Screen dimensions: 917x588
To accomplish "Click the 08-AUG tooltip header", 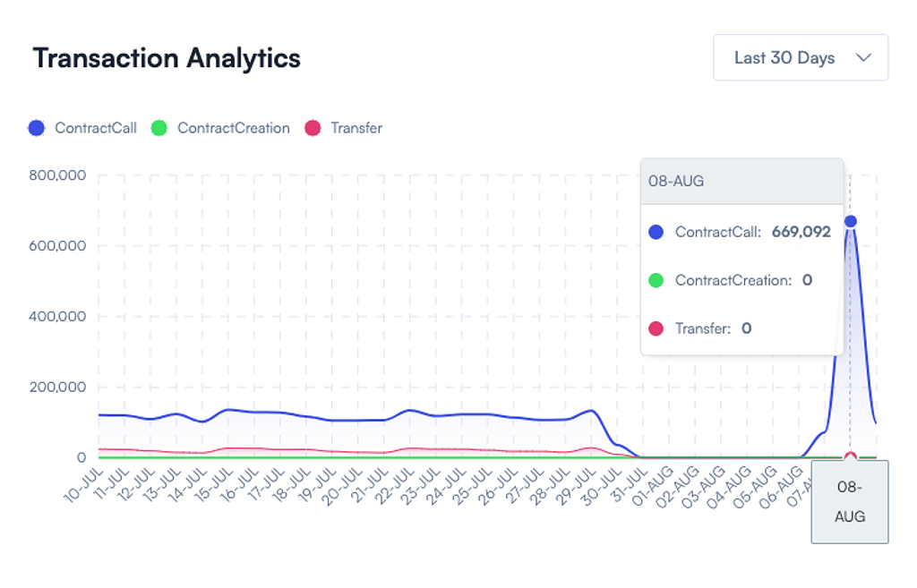I will click(x=741, y=181).
